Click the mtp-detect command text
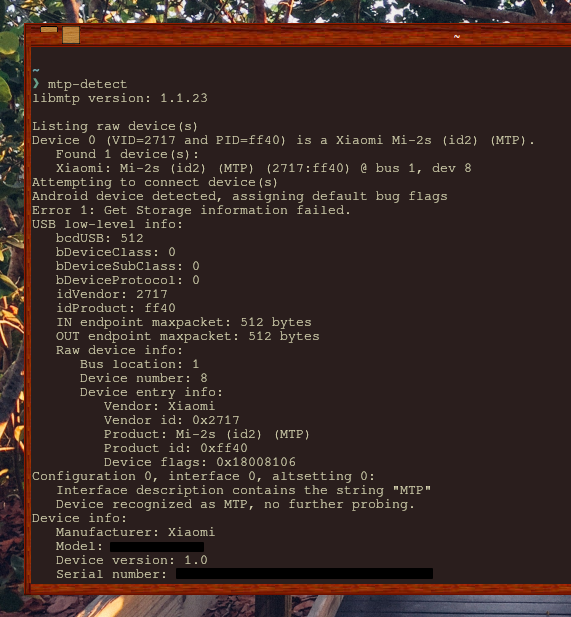 (87, 84)
